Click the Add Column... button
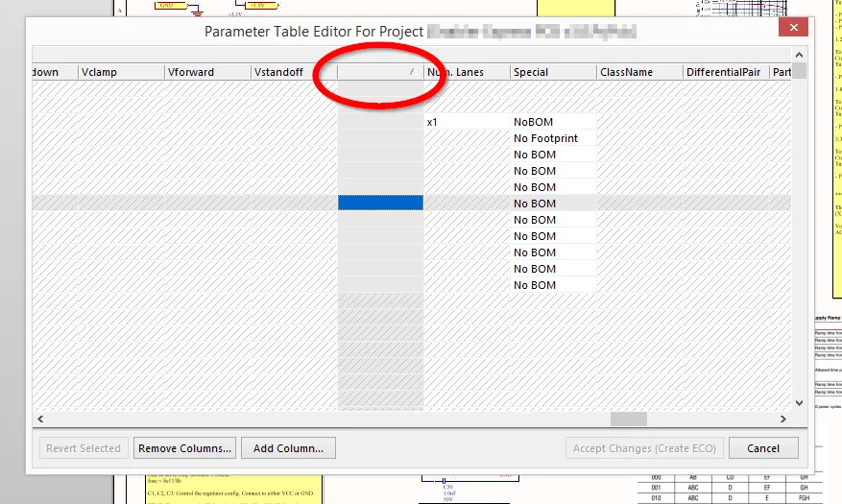Screen dimensions: 842x504 pos(288,448)
